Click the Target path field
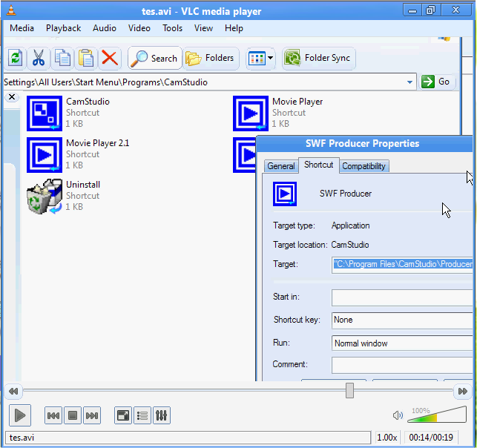The height and width of the screenshot is (448, 477). (402, 264)
